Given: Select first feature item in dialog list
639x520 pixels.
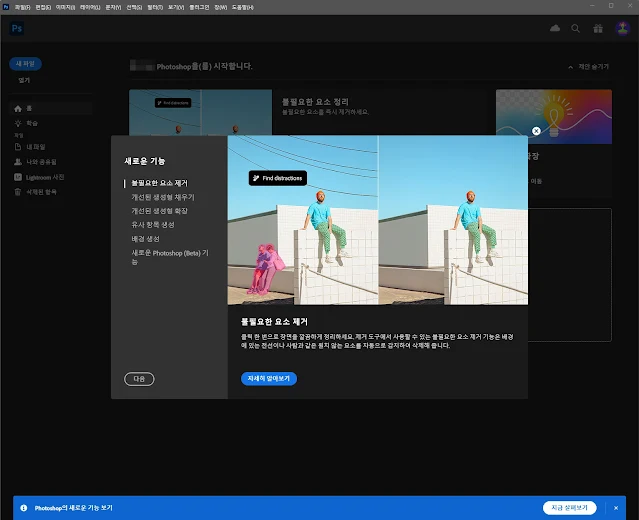Looking at the screenshot, I should pos(159,183).
